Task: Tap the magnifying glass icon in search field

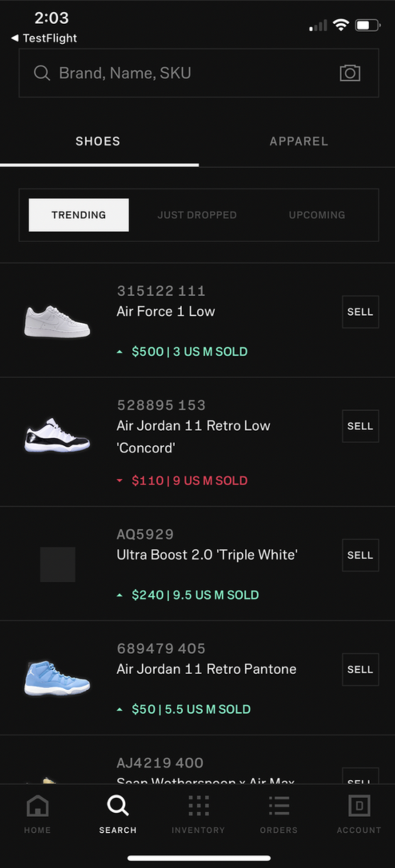Action: click(42, 73)
